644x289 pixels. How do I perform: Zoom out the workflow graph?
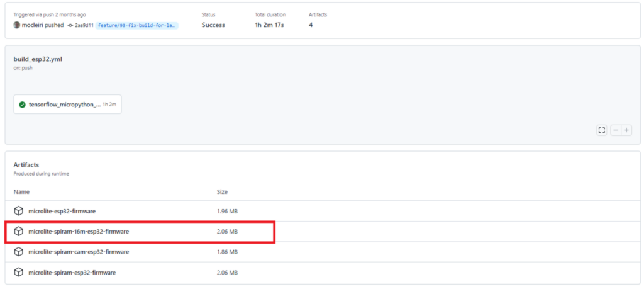616,130
